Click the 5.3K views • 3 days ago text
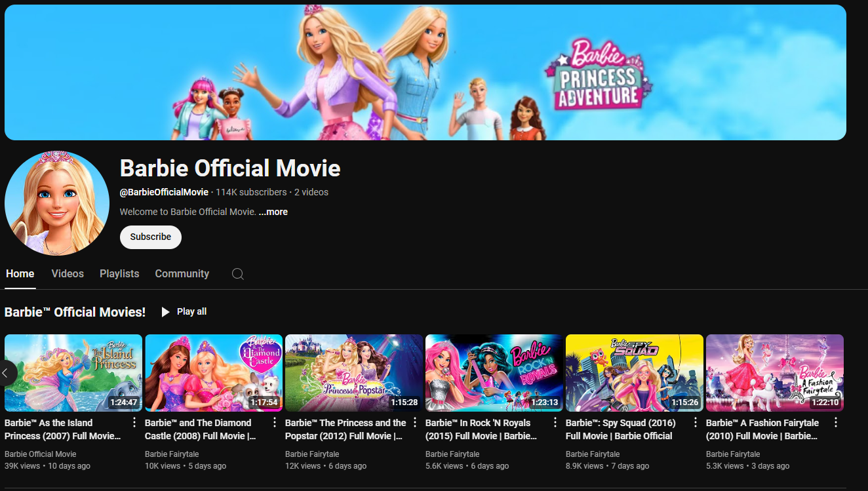The image size is (868, 491). tap(748, 466)
